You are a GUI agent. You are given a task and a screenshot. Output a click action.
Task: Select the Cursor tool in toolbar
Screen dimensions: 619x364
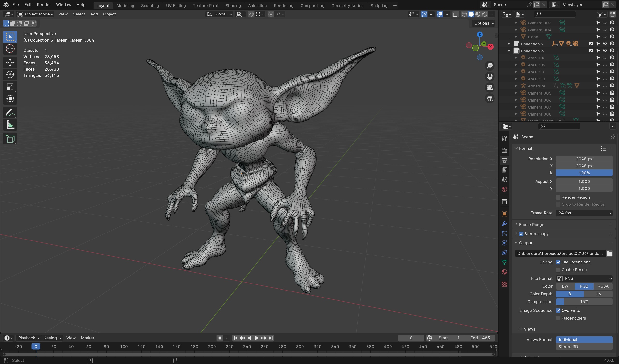[10, 49]
